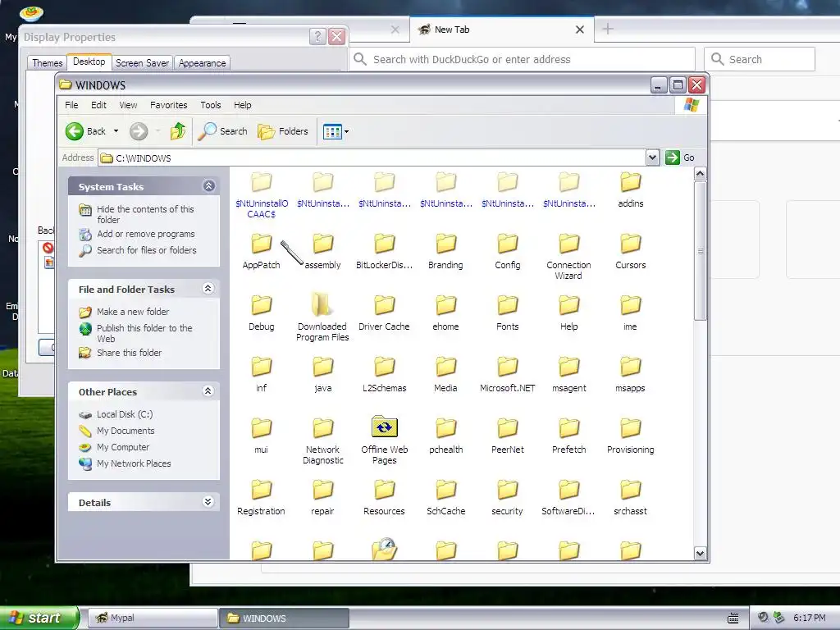
Task: Switch to Themes tab in Display Properties
Action: [x=47, y=63]
